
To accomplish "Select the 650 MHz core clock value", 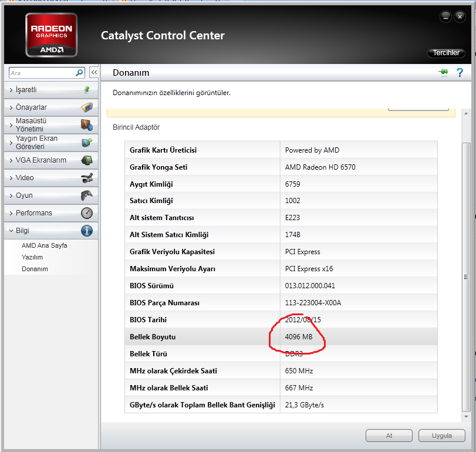I will click(x=299, y=370).
